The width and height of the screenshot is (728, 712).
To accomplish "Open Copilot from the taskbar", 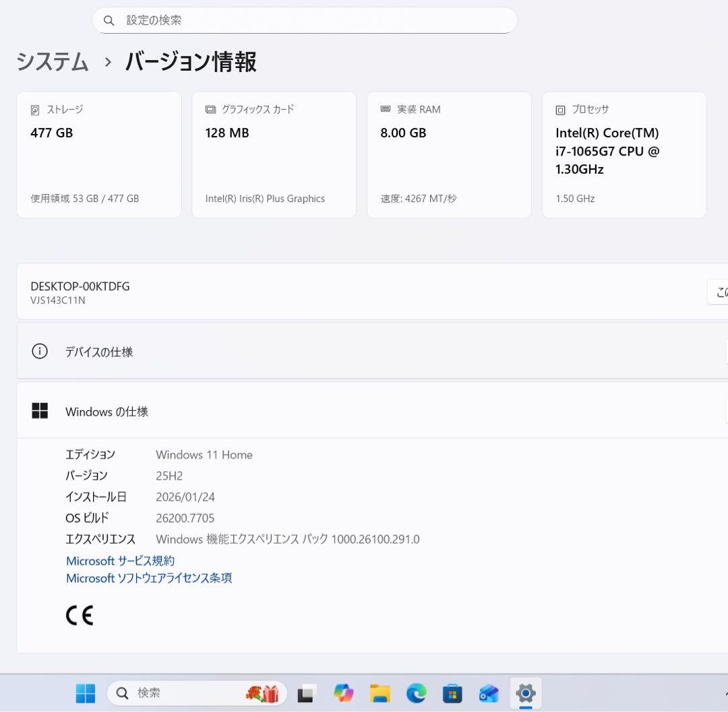I will tap(343, 692).
